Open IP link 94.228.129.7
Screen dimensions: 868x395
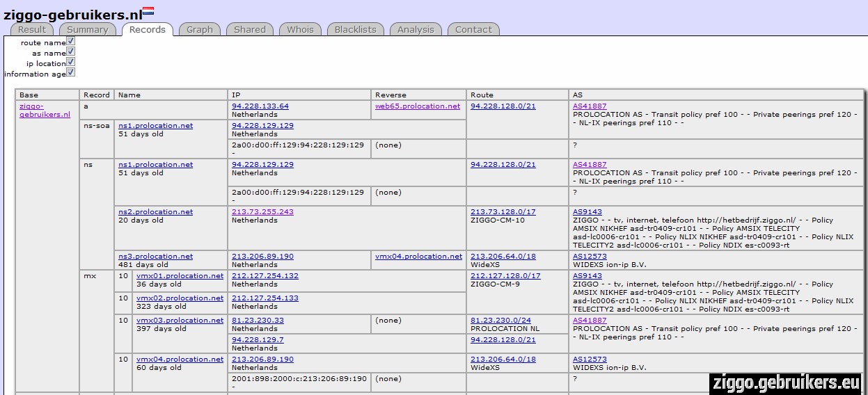[x=258, y=339]
